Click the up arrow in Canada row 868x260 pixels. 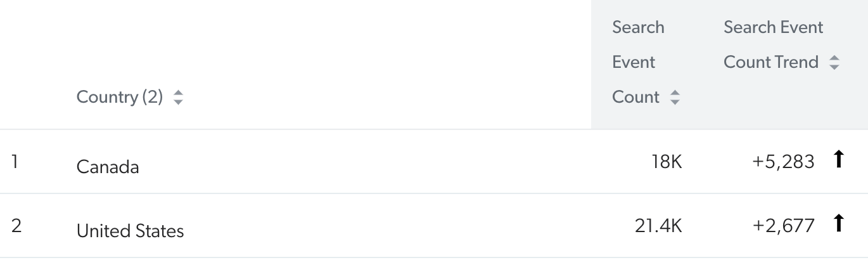click(x=838, y=160)
